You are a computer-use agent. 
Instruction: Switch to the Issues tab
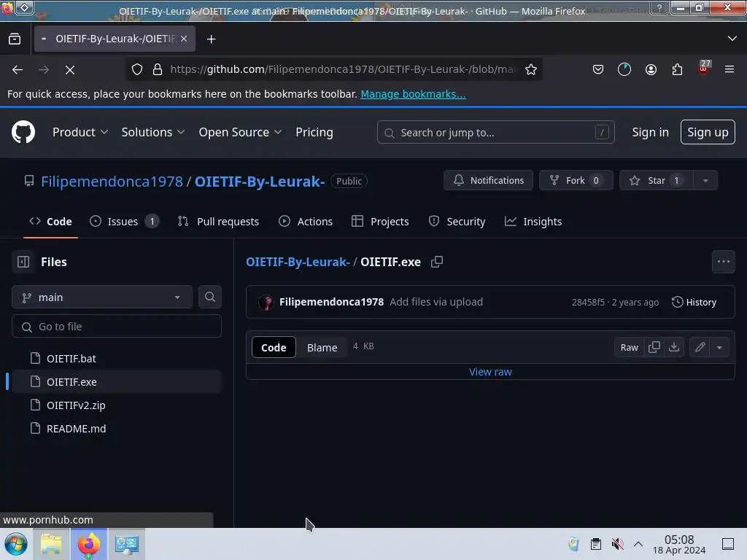tap(124, 222)
